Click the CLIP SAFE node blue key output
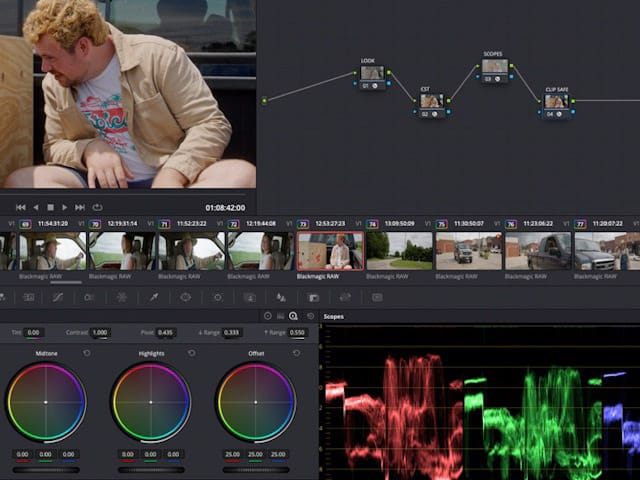Screen dimensions: 640x480 [x=573, y=111]
